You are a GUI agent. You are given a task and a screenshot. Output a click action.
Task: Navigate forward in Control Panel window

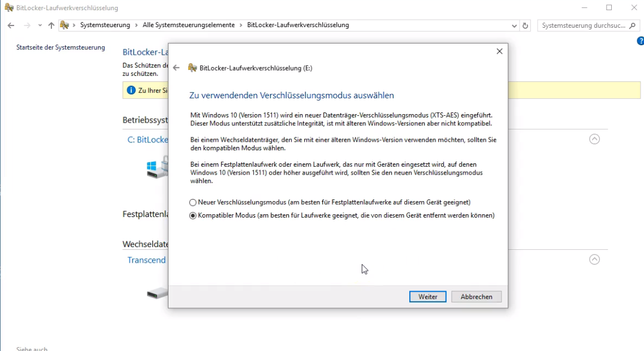[x=27, y=25]
